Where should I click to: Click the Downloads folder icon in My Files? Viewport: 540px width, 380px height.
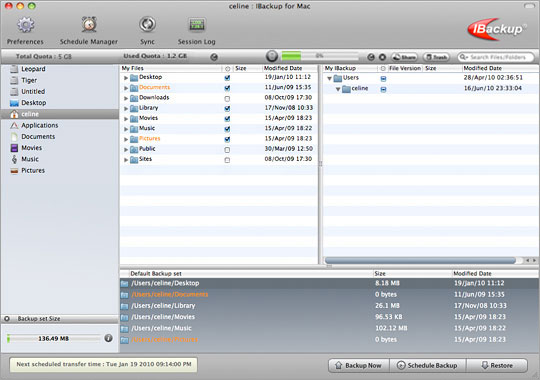click(134, 98)
